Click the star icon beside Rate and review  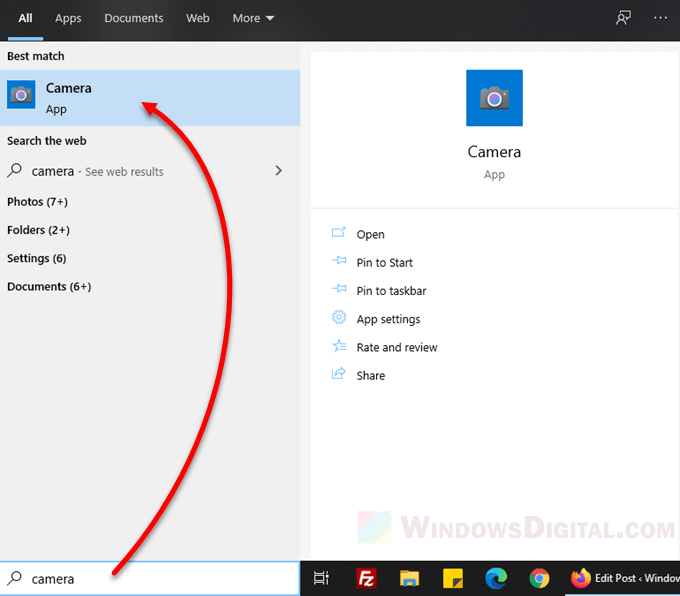[x=339, y=346]
